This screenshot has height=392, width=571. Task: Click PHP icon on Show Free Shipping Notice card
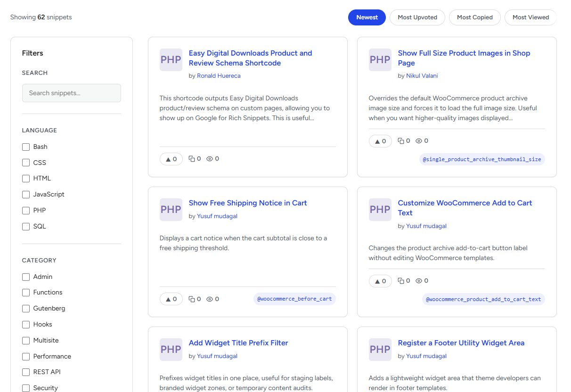point(171,210)
